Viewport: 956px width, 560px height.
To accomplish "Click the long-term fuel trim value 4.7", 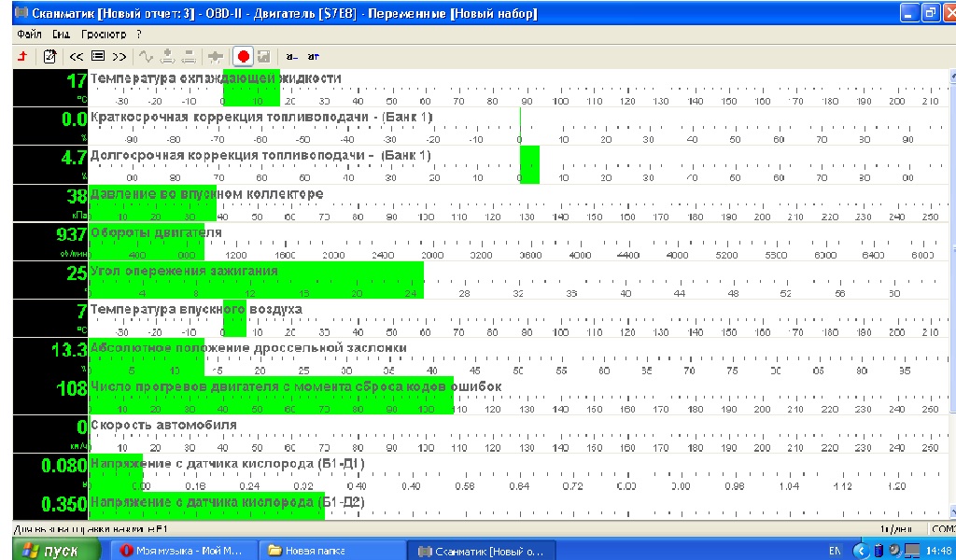I will (74, 158).
